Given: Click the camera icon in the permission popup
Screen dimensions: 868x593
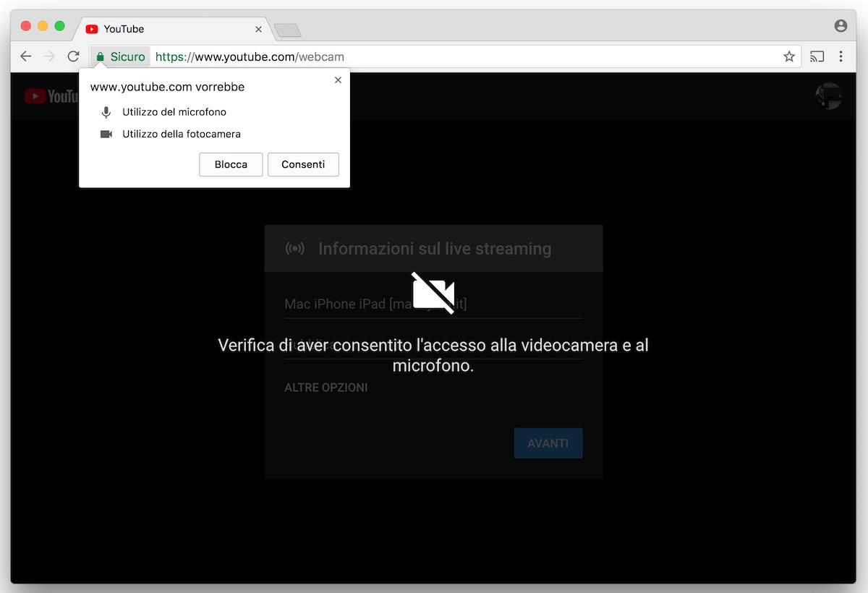Looking at the screenshot, I should [106, 134].
